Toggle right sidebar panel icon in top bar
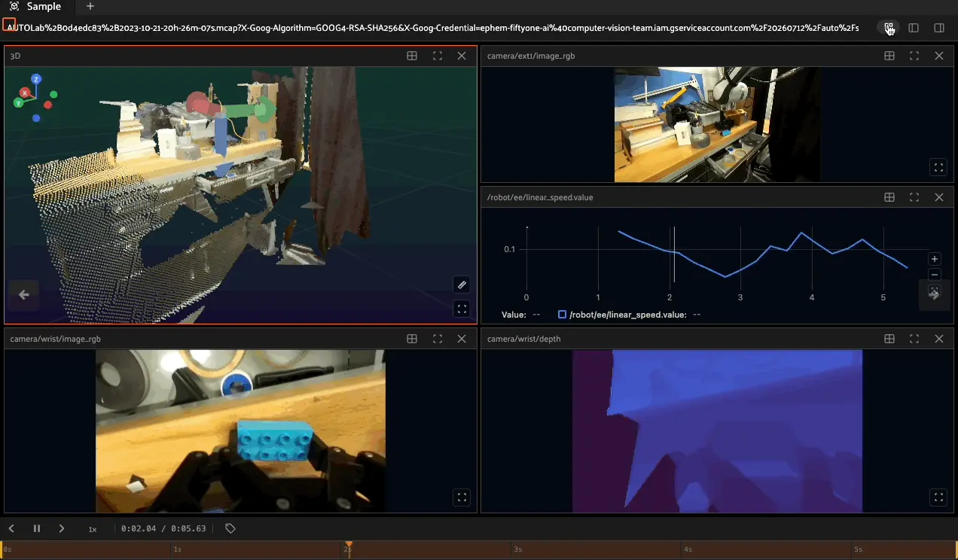 tap(939, 28)
